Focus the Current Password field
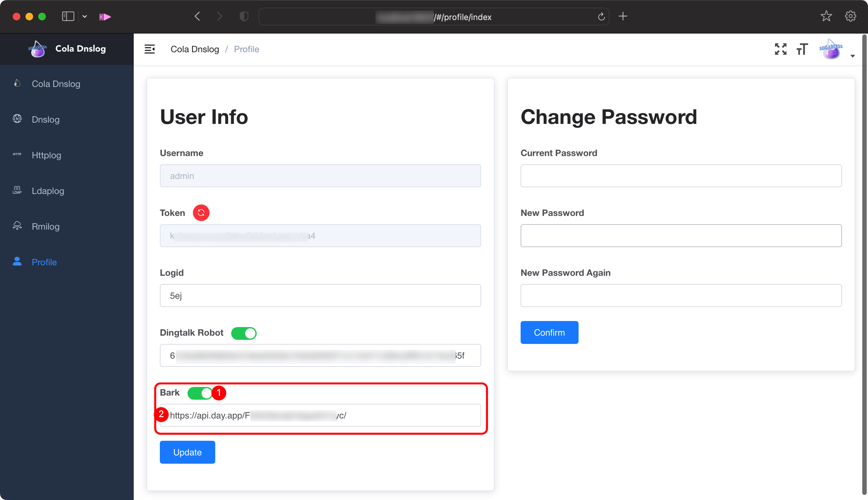Screen dimensions: 868x500 (680, 176)
